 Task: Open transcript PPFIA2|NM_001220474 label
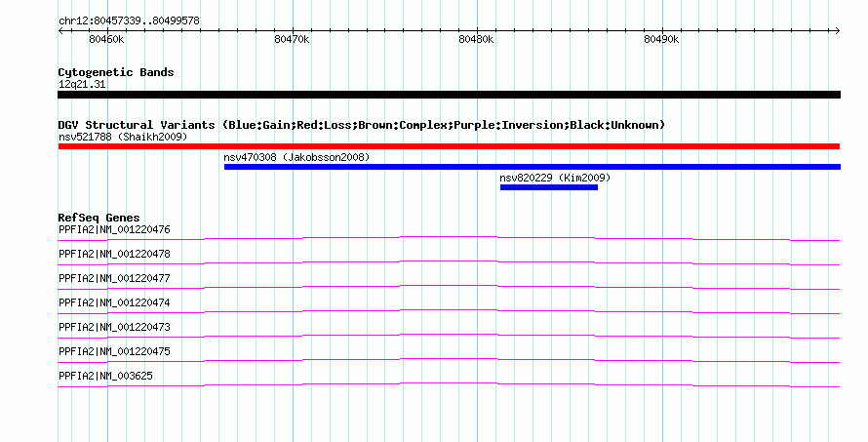(114, 303)
